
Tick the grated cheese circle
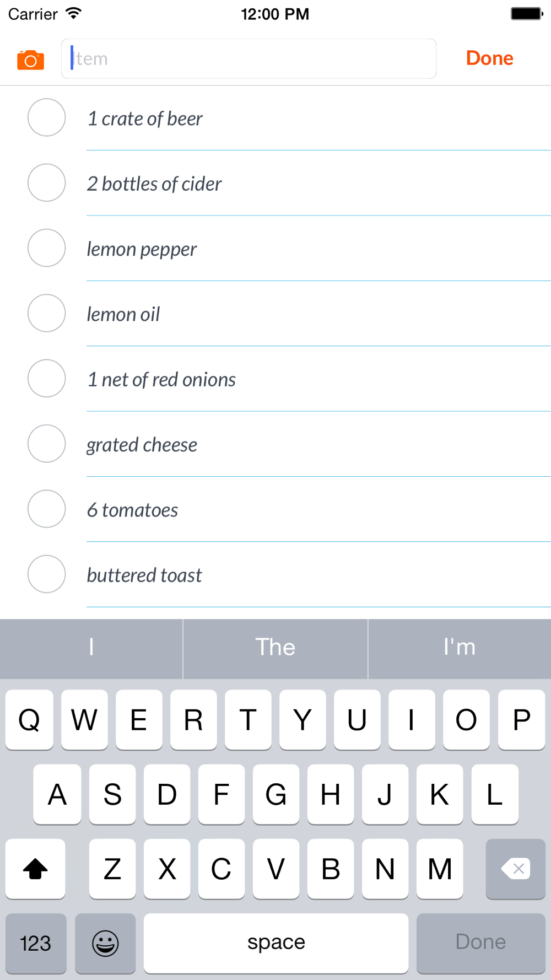pos(47,444)
